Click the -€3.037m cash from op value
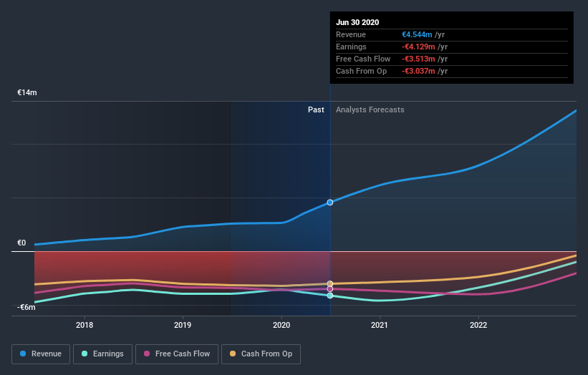 [x=418, y=71]
